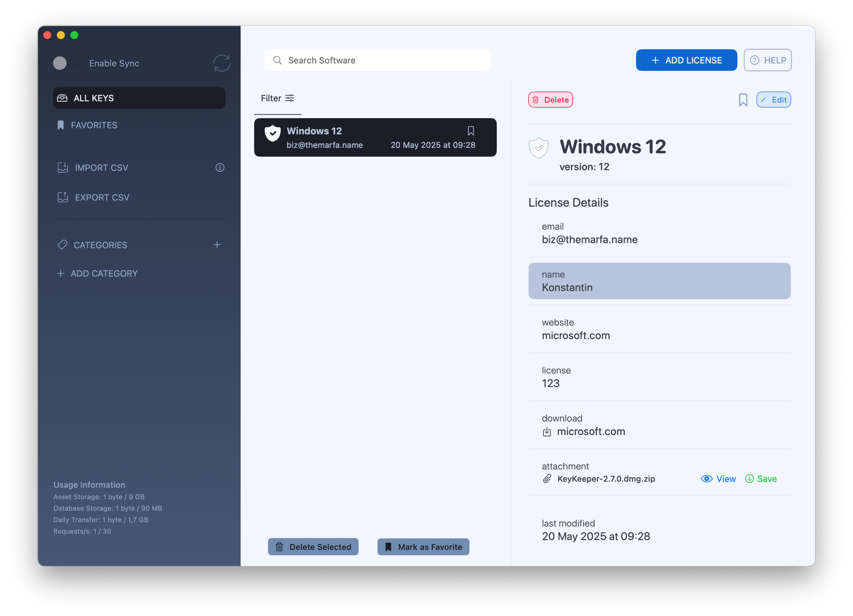View the attachment
The image size is (853, 616).
pos(718,479)
